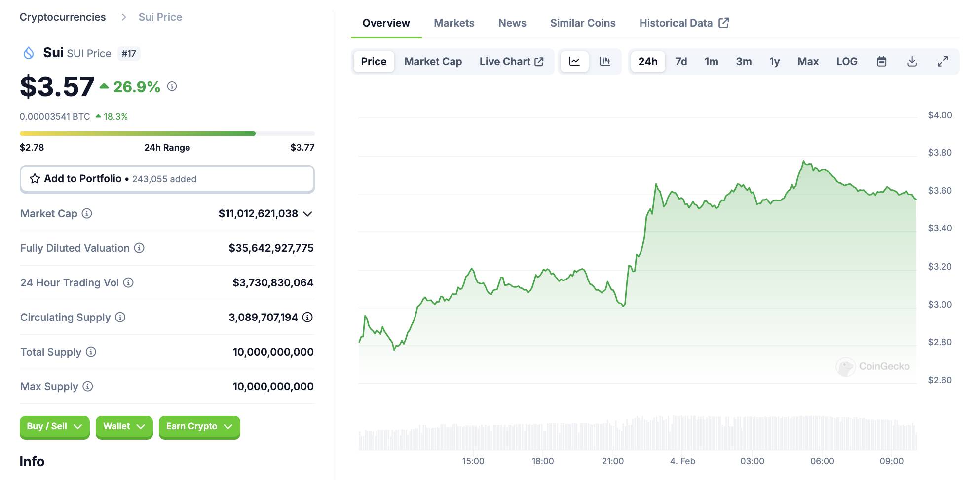Select the Market Cap chart toggle
The width and height of the screenshot is (980, 480).
(x=433, y=62)
